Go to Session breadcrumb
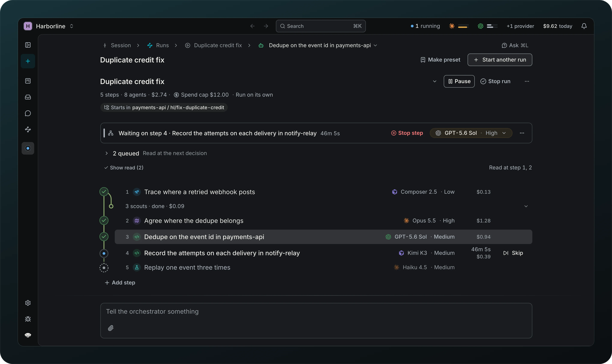The image size is (612, 364). tap(117, 45)
